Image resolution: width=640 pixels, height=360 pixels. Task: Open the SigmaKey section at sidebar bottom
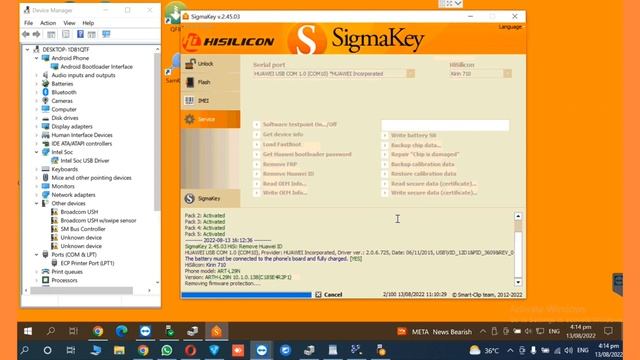coord(210,198)
